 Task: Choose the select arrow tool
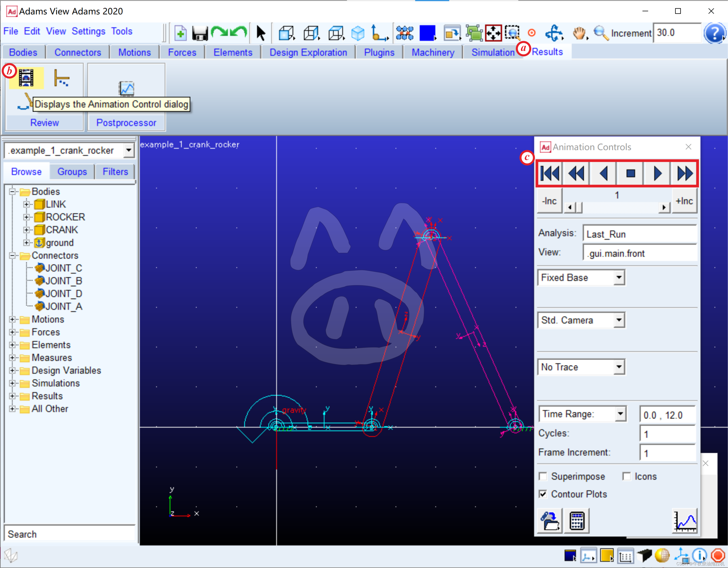coord(261,33)
